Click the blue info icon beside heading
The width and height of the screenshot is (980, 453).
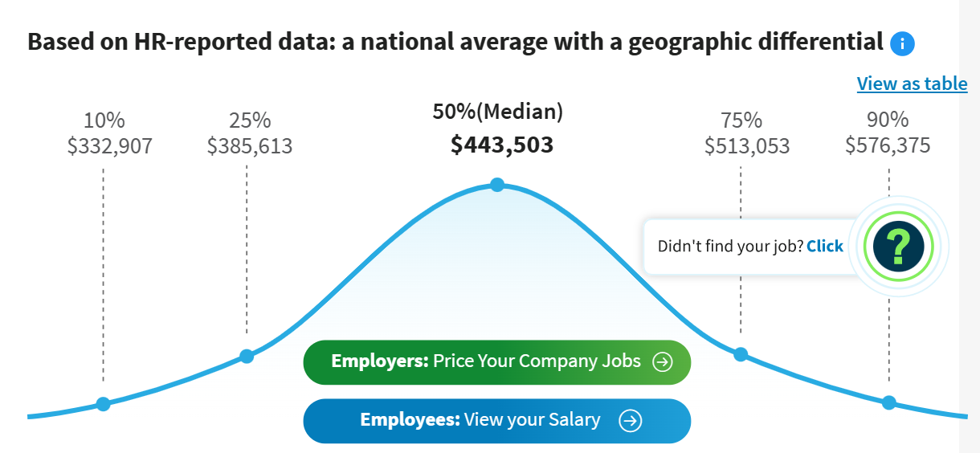tap(902, 43)
